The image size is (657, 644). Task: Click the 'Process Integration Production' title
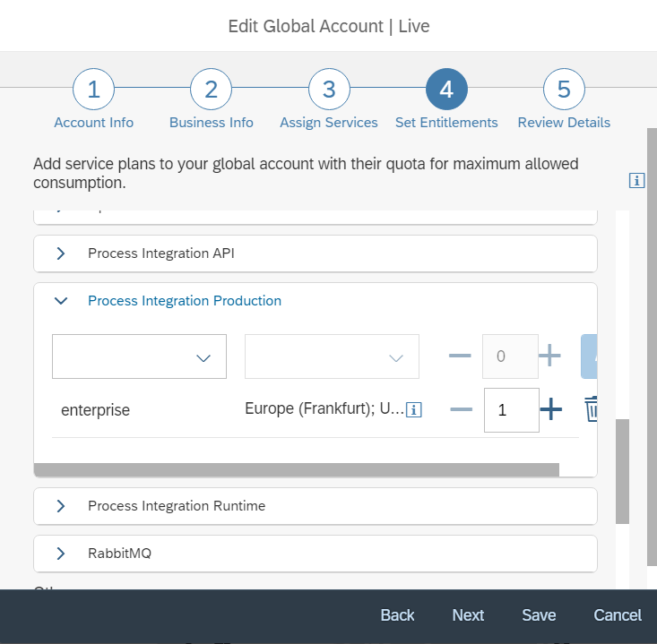(185, 301)
